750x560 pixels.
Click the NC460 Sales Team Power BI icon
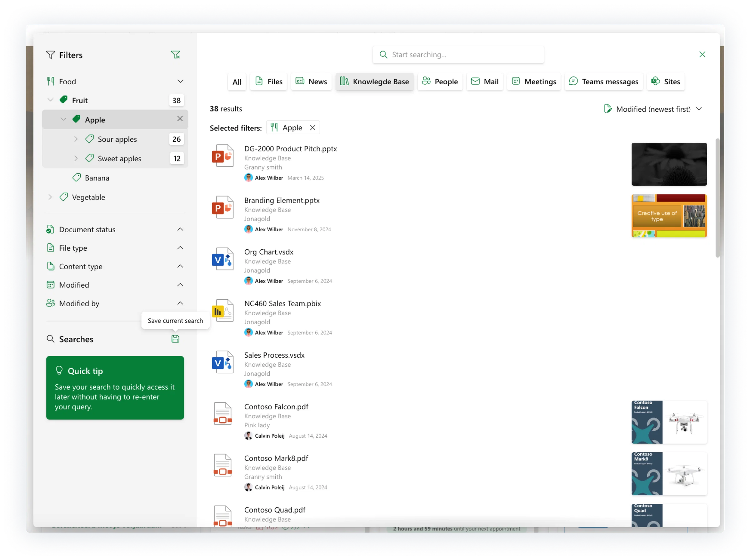click(222, 310)
